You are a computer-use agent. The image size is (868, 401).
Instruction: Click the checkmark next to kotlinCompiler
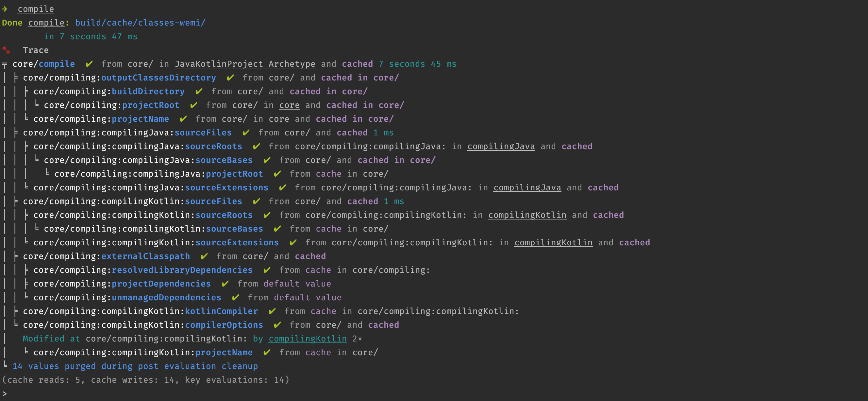[x=272, y=311]
